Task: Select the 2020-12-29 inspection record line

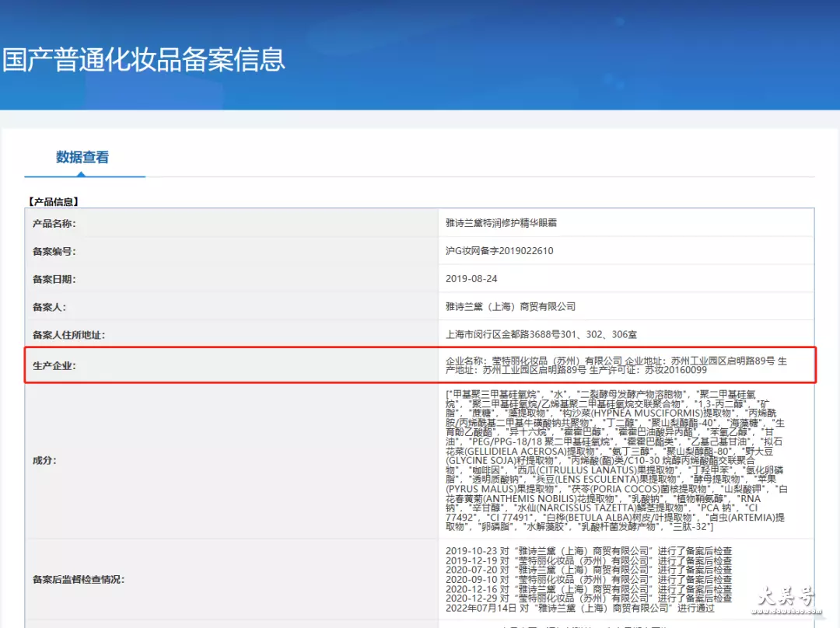Action: (589, 598)
